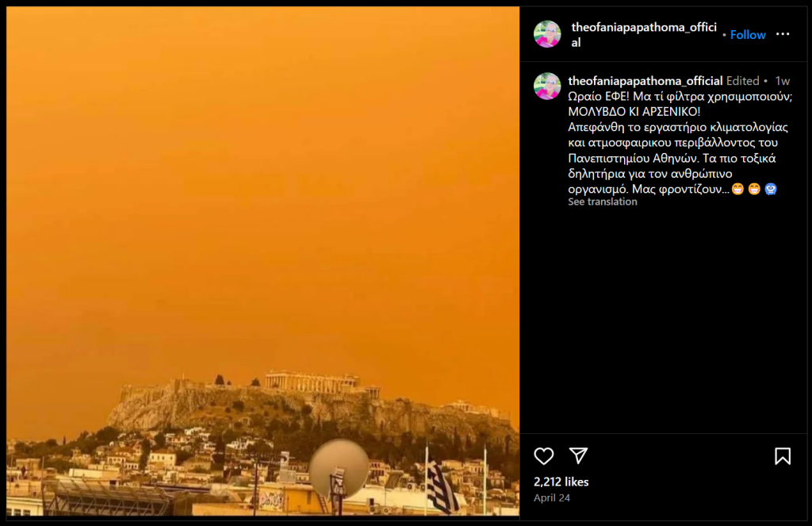Click the Greek flag in the photo
Viewport: 812px width, 526px height.
(442, 487)
